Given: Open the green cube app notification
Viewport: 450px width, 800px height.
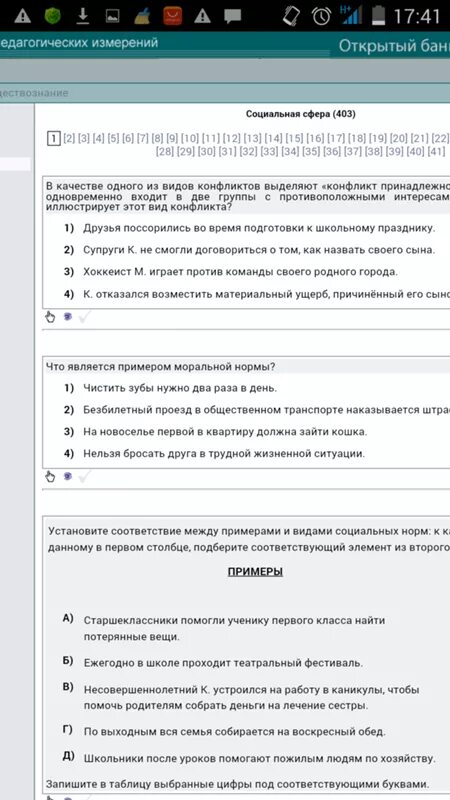Looking at the screenshot, I should click(x=53, y=16).
